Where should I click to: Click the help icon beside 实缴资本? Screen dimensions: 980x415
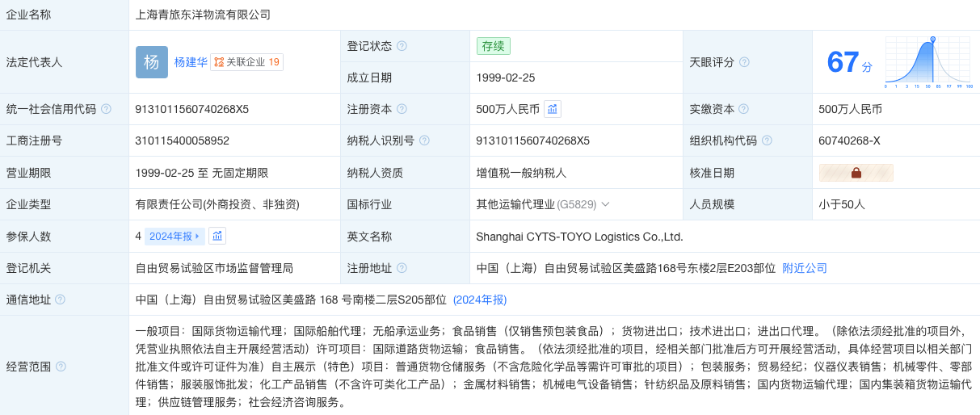point(743,109)
